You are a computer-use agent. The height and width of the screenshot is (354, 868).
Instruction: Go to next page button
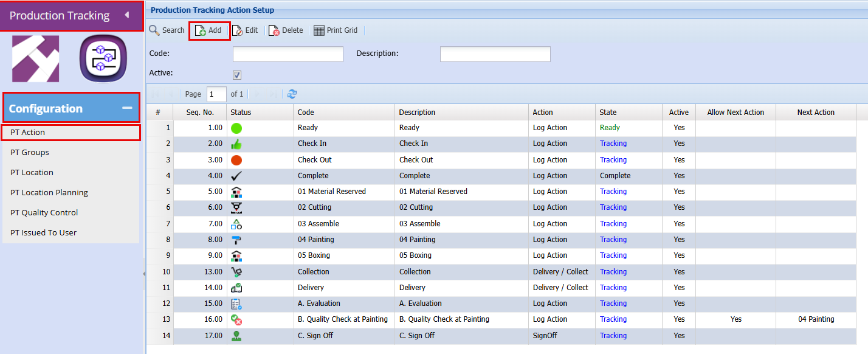[257, 94]
